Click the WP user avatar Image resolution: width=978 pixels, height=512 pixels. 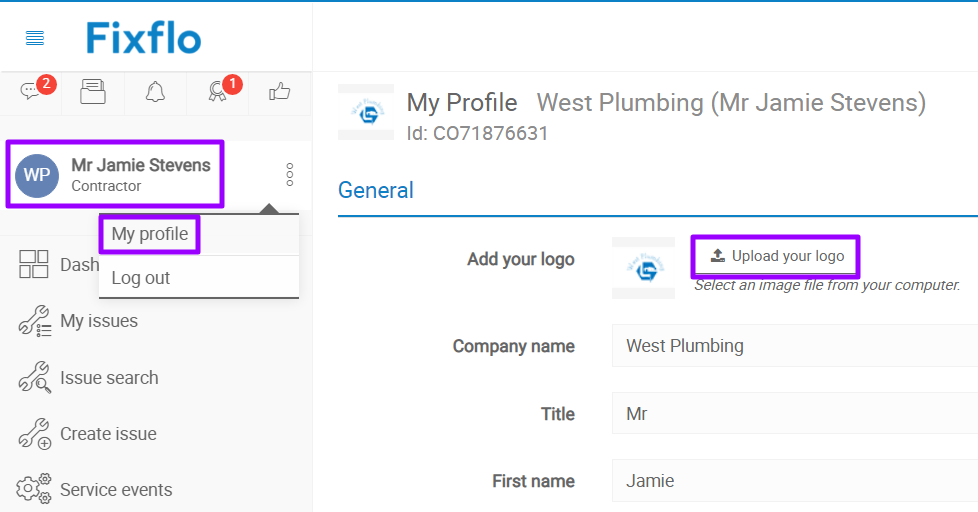tap(37, 175)
